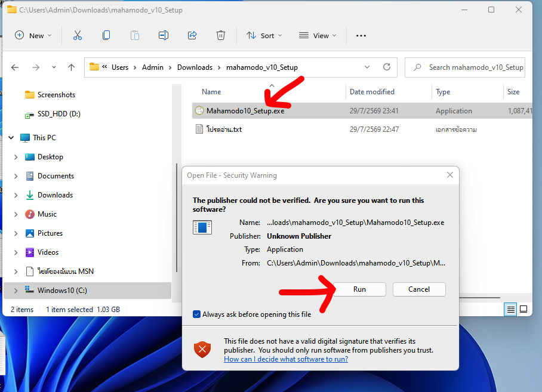
Task: Click the Cut scissors icon
Action: click(x=78, y=35)
